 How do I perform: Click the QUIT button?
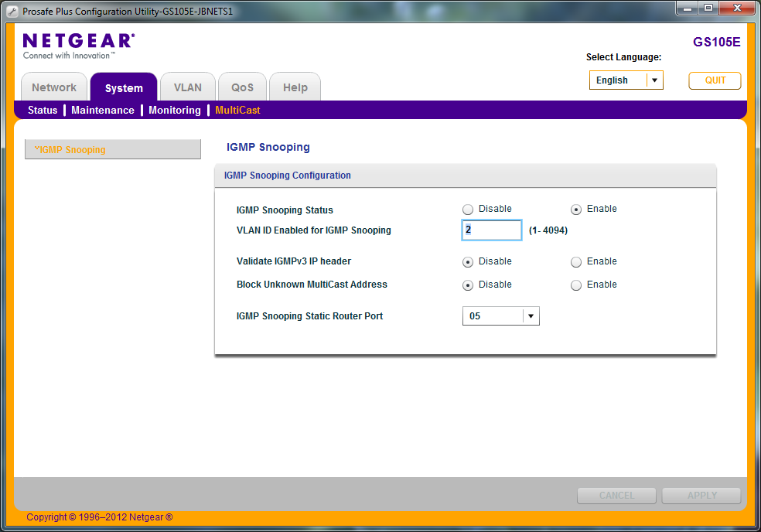click(x=715, y=80)
